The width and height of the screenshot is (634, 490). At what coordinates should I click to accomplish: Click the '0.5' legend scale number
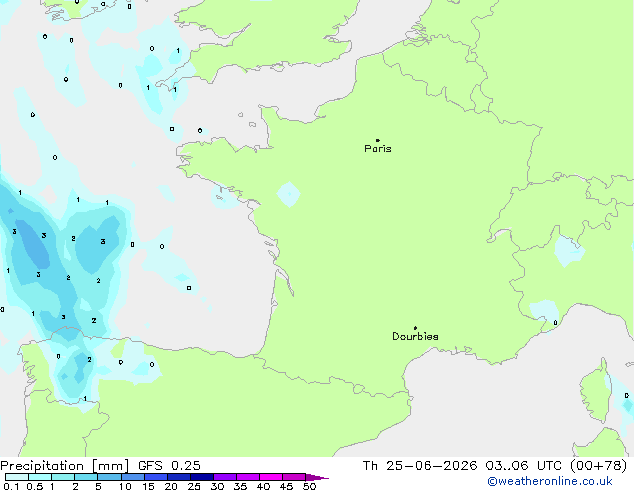[35, 486]
